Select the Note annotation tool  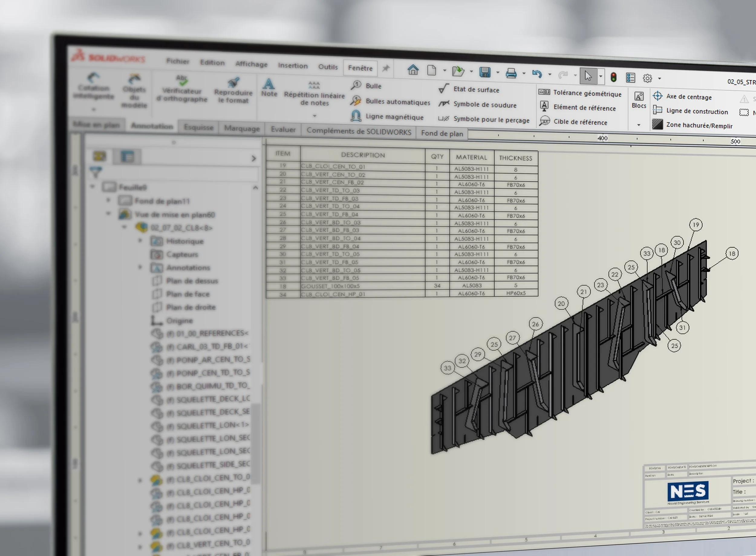coord(269,88)
